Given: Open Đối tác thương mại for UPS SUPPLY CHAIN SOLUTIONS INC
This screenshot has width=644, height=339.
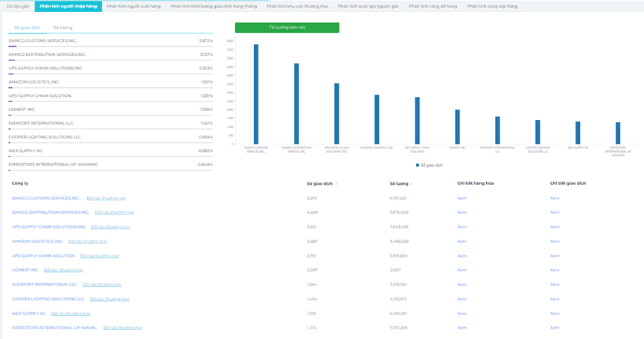Looking at the screenshot, I should (x=110, y=226).
